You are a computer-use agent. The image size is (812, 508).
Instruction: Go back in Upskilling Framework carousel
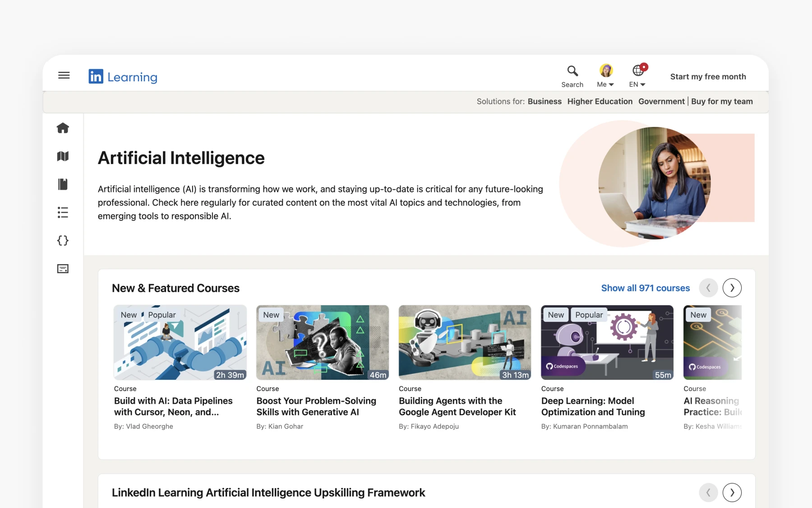coord(708,492)
